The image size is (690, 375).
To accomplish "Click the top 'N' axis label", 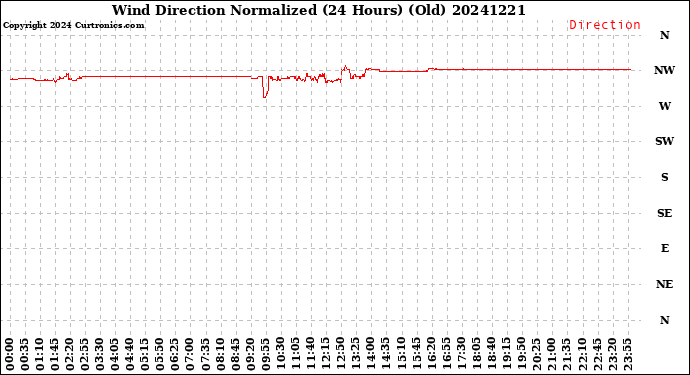I will (664, 35).
